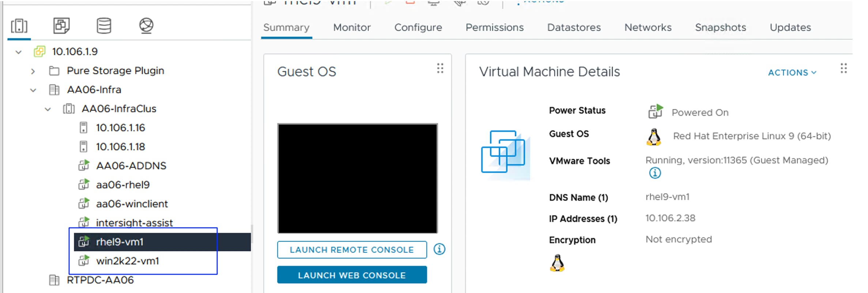Open the Virtual Machine Details ACTIONS dropdown

coord(792,73)
